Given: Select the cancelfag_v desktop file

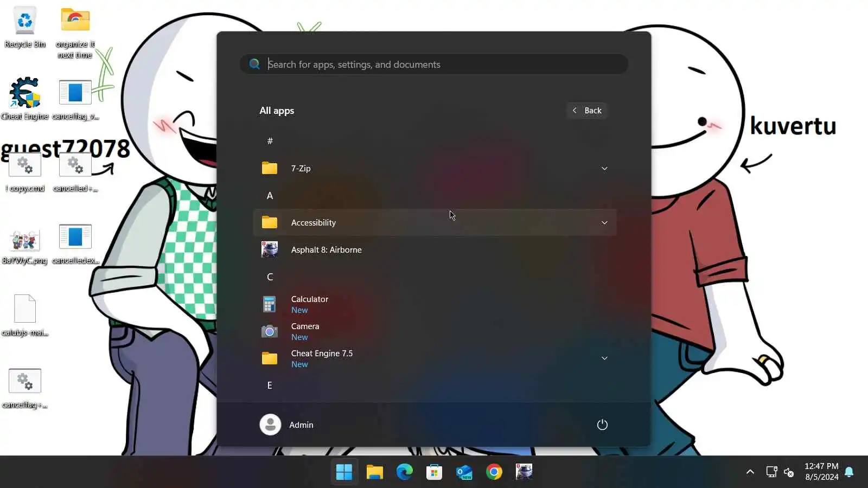Looking at the screenshot, I should tap(75, 99).
